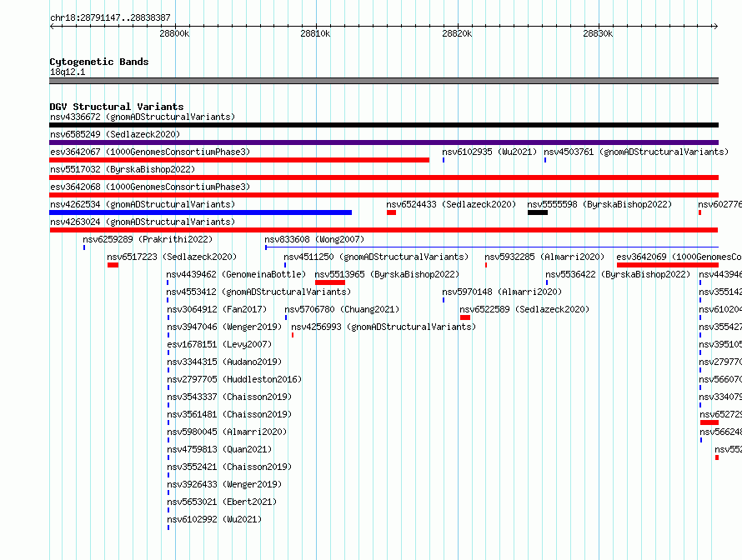Click the chr18:28791147..28838387 coordinates text

(110, 17)
